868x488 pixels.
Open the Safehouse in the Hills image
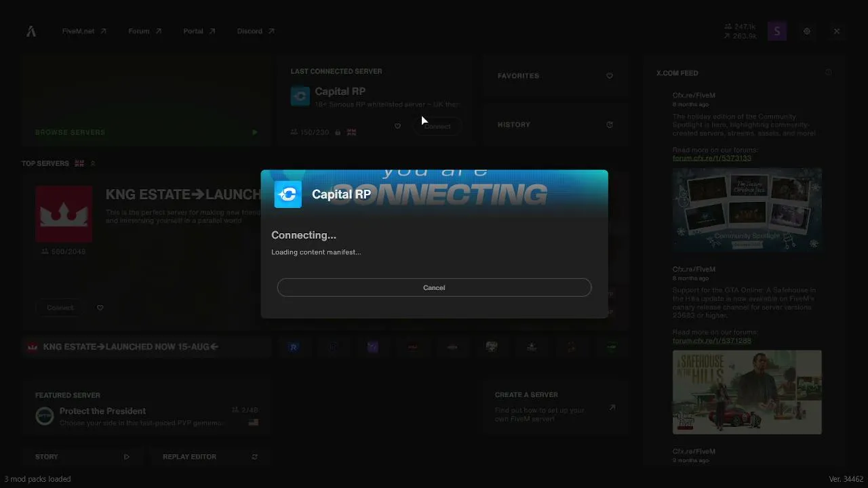(x=747, y=392)
